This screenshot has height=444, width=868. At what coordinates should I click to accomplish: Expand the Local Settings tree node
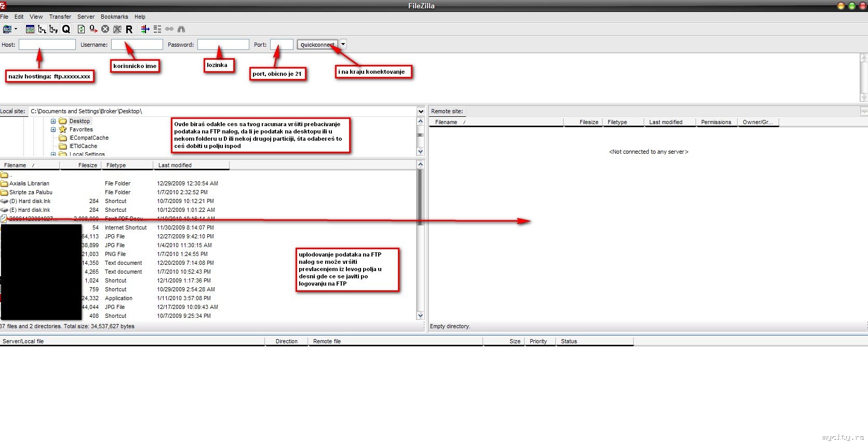pos(53,154)
